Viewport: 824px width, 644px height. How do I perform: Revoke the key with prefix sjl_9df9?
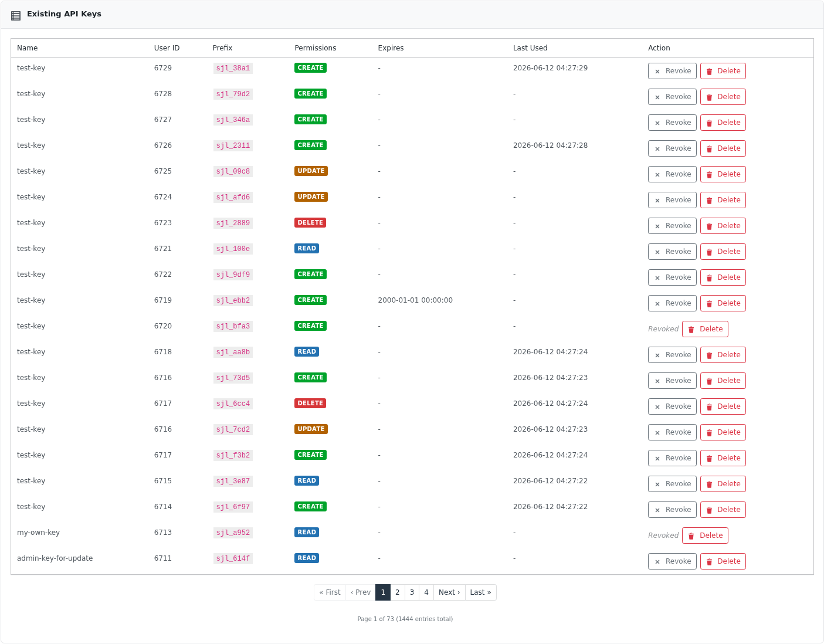coord(672,277)
